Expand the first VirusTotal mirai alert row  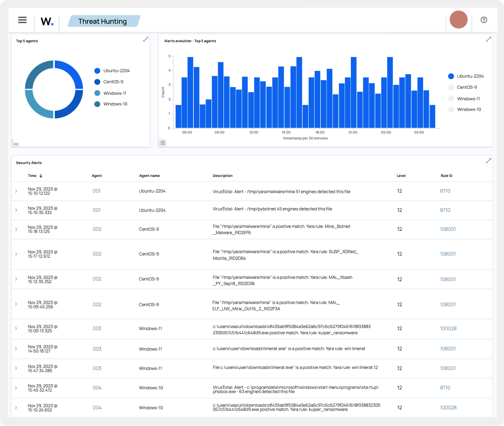[x=16, y=191]
